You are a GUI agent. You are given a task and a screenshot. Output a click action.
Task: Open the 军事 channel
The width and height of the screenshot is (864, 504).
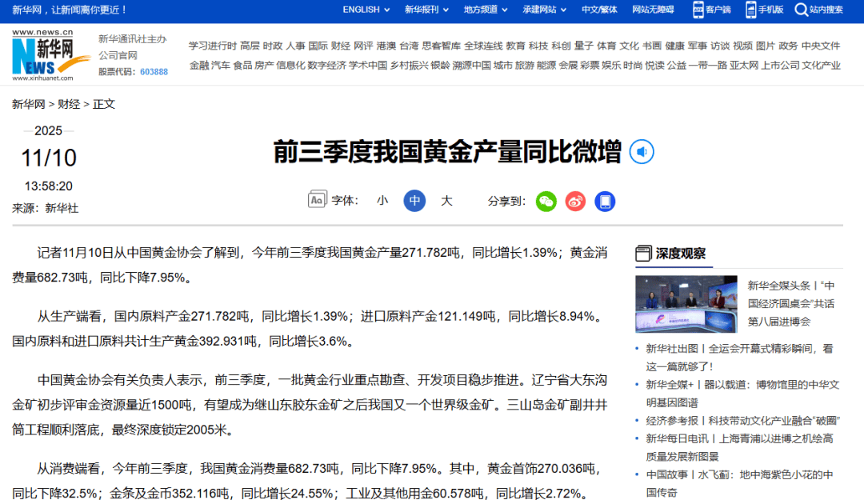tap(697, 46)
